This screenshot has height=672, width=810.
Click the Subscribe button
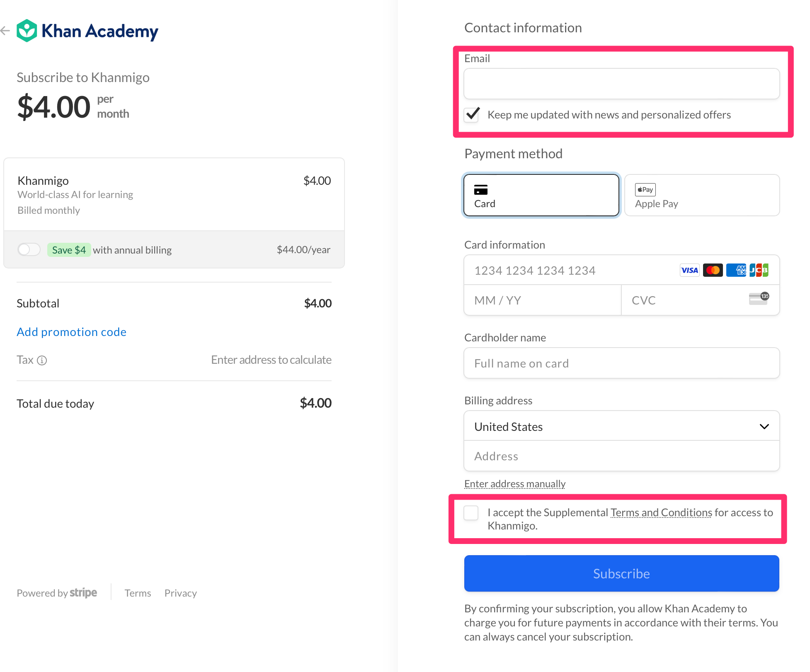[621, 573]
